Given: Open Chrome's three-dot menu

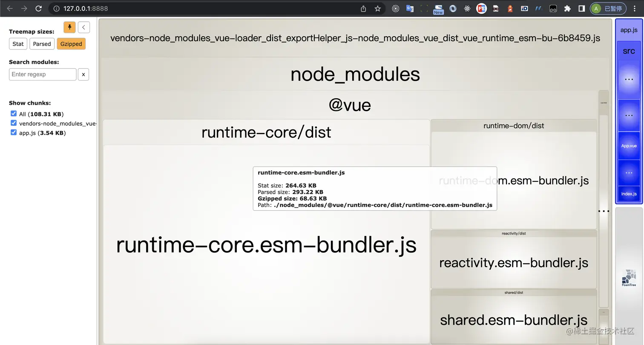Looking at the screenshot, I should click(x=635, y=9).
